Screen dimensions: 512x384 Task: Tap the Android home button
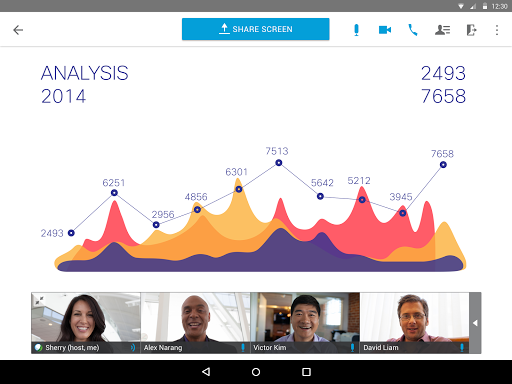pos(256,372)
